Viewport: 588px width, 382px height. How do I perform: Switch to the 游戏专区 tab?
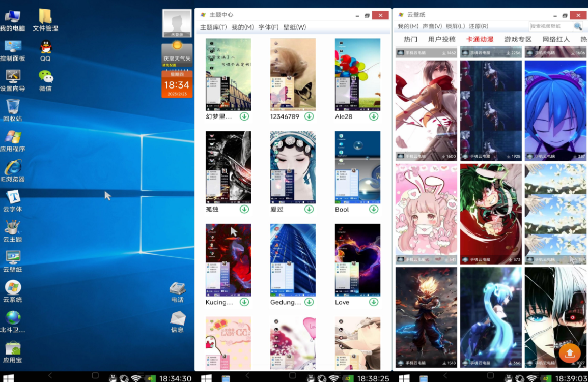click(518, 39)
